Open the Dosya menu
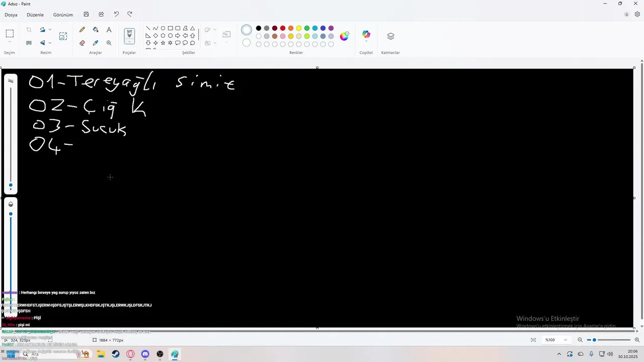 coord(11,15)
